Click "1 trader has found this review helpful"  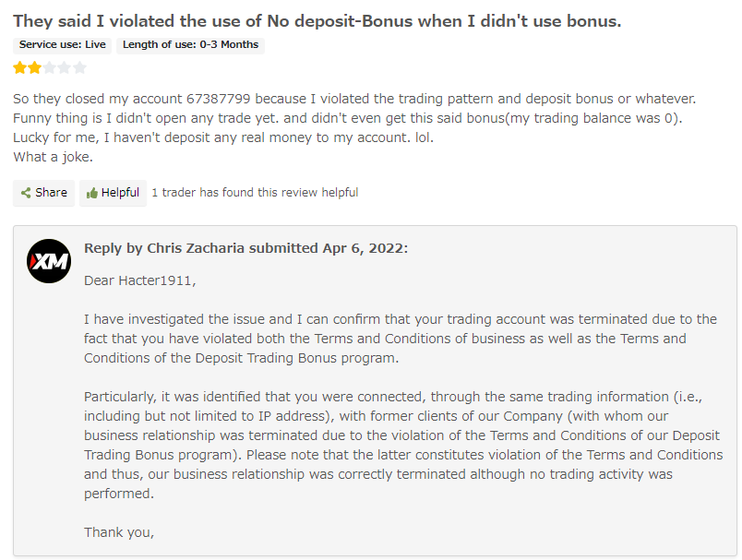coord(255,193)
